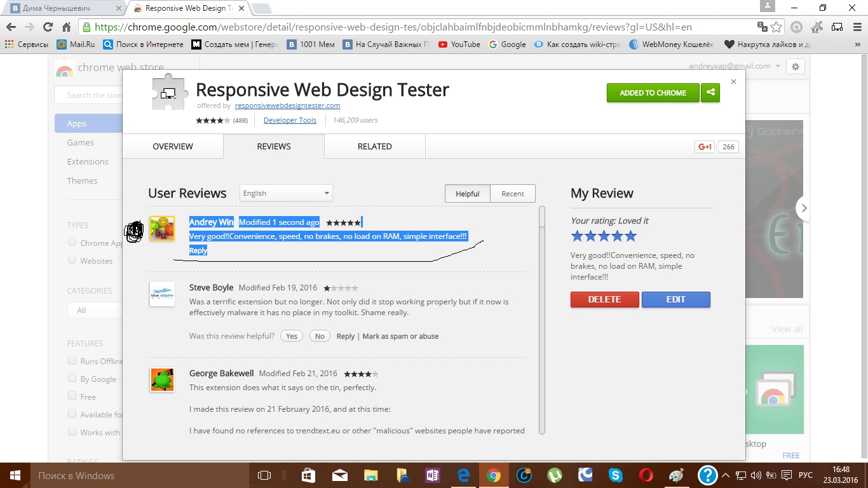
Task: Switch to the Related tab
Action: pos(375,146)
